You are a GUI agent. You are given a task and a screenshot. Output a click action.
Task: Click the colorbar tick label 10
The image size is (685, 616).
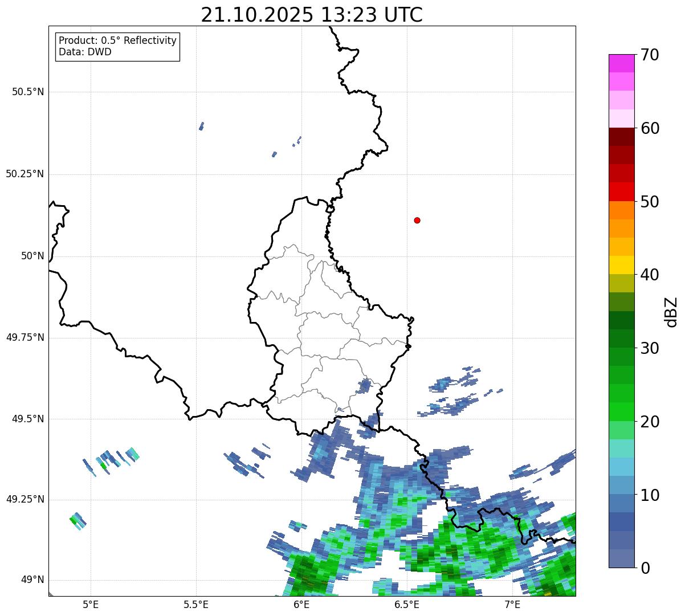click(x=650, y=495)
